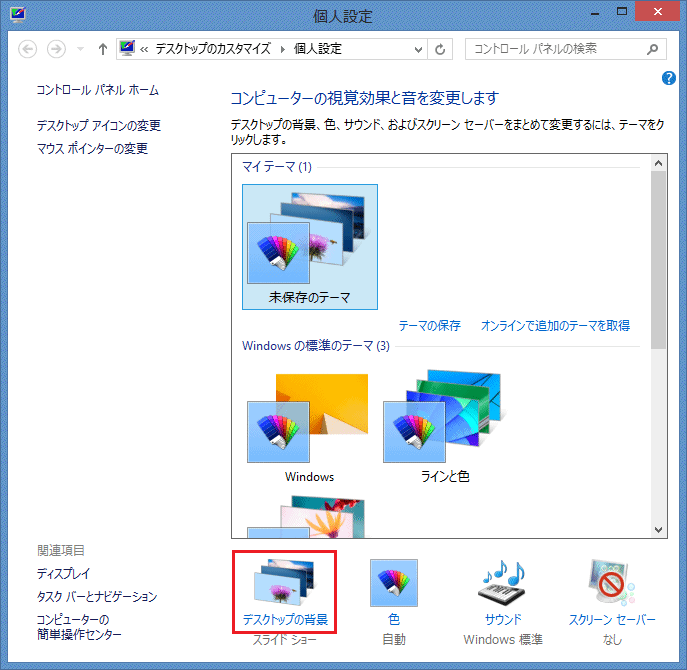Click the Windows の標準のテーマ (3) header
The width and height of the screenshot is (687, 670).
tap(316, 346)
